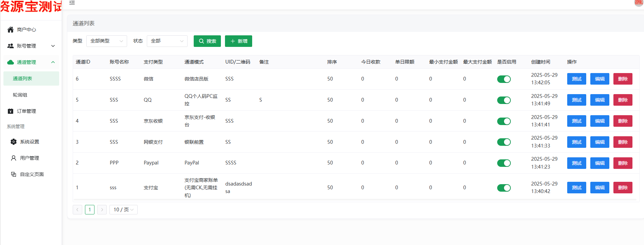Image resolution: width=644 pixels, height=245 pixels.
Task: Click the 微信店员版 channel mode cell
Action: click(196, 79)
